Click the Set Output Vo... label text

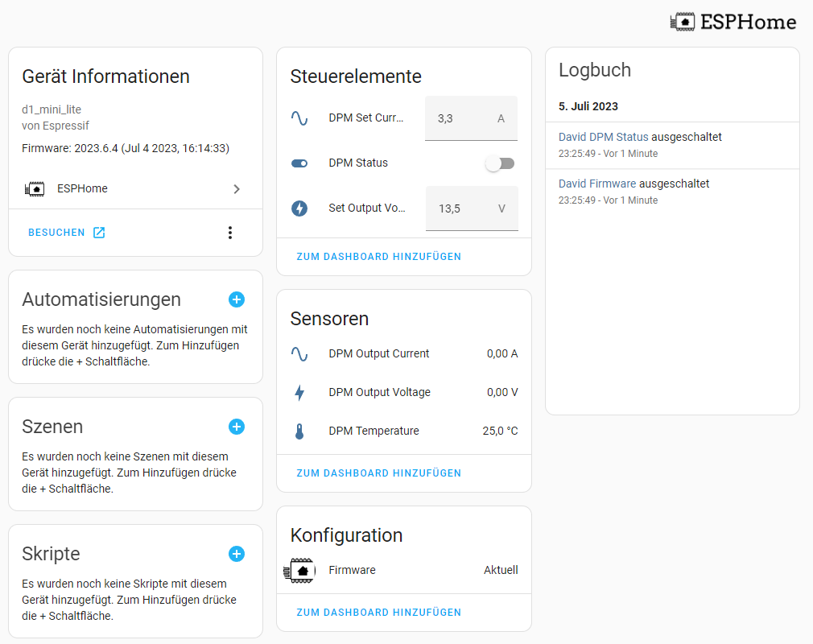tap(366, 208)
